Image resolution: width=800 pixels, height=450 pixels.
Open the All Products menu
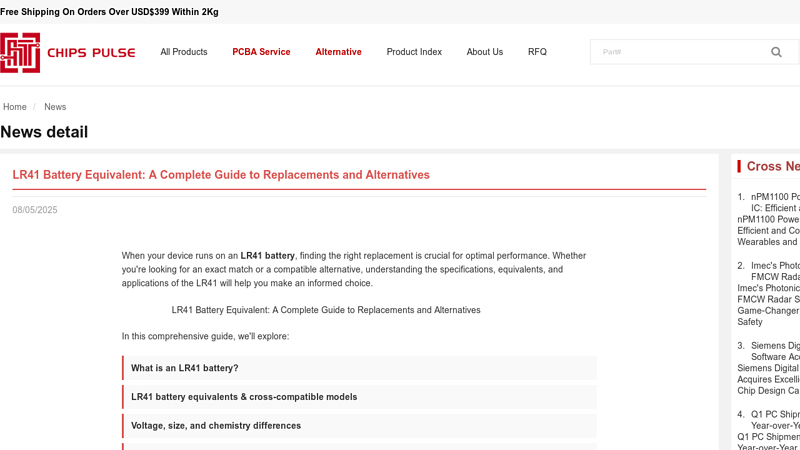(184, 52)
